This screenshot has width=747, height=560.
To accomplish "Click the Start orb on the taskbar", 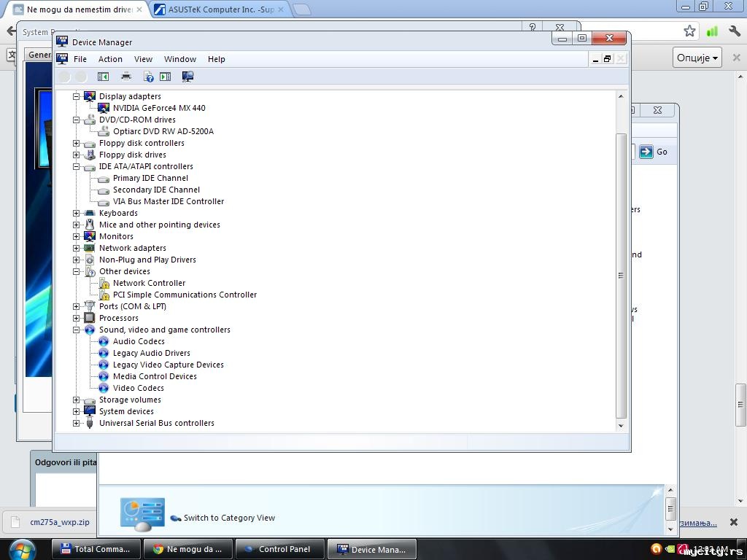I will pos(23,550).
